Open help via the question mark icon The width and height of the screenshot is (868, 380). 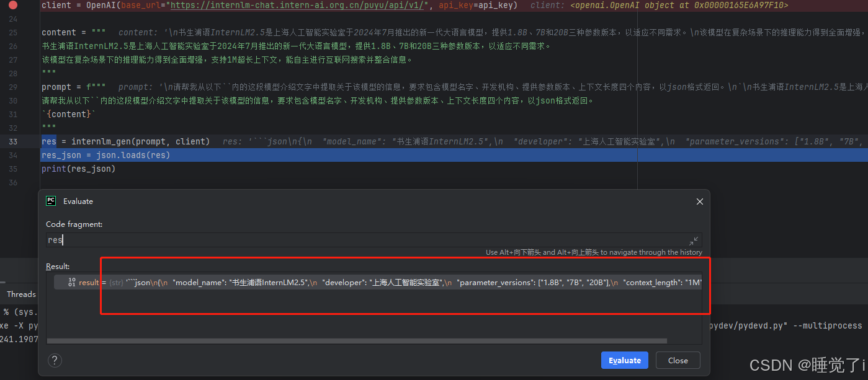(x=55, y=360)
